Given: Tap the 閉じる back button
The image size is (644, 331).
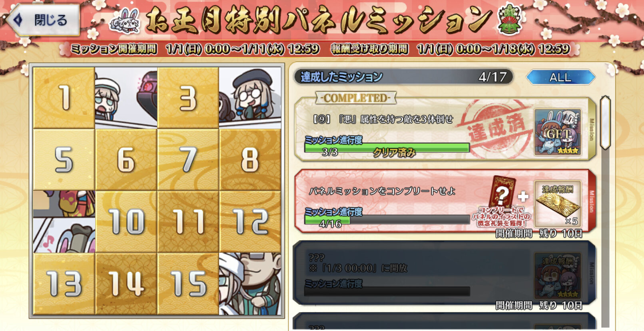Looking at the screenshot, I should coord(43,20).
